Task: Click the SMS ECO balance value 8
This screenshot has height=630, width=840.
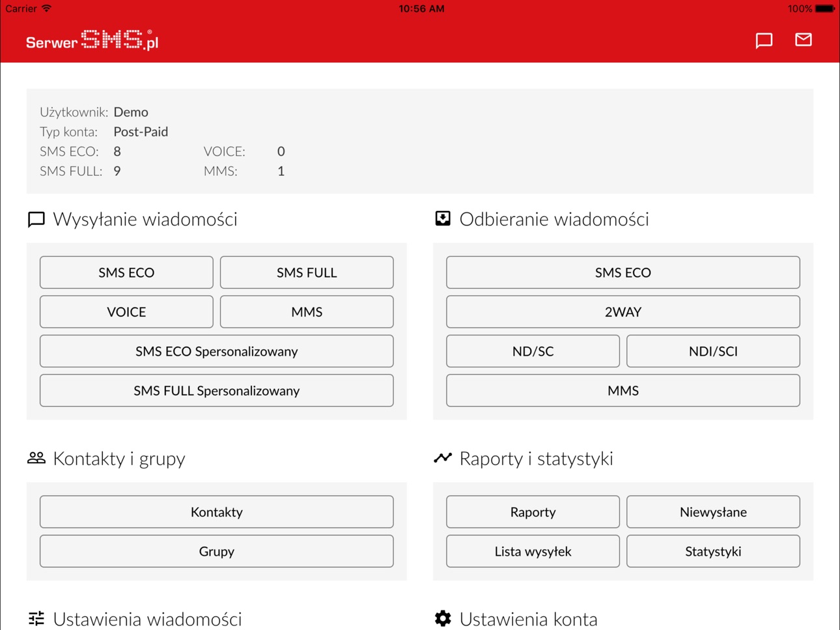Action: 117,151
